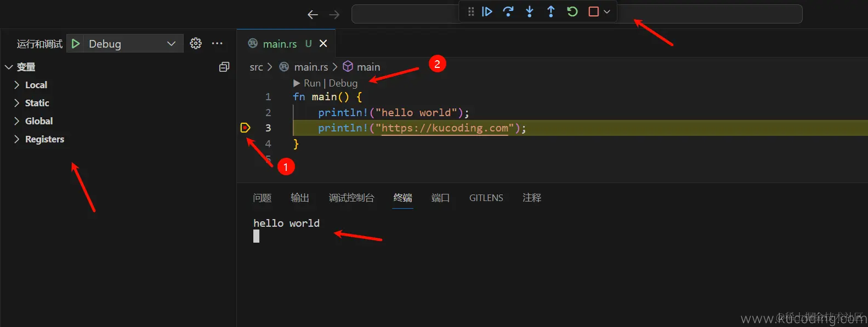868x327 pixels.
Task: Step out of current function
Action: [x=551, y=12]
